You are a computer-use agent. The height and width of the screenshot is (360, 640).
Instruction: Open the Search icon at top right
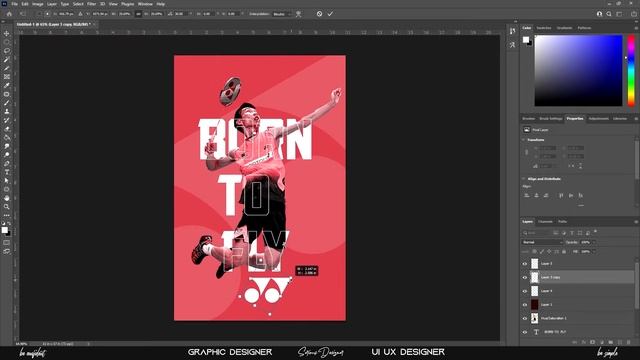tap(609, 14)
